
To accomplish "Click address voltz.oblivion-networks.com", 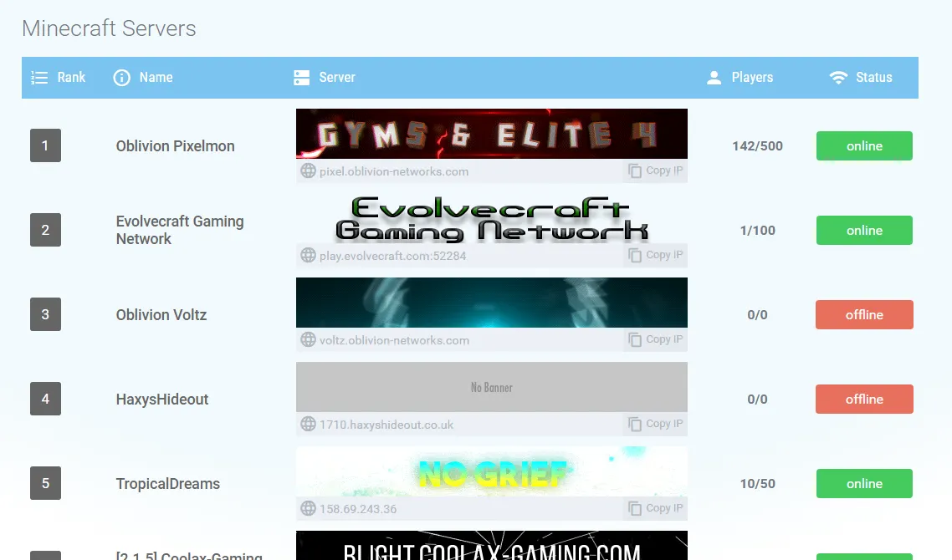I will [394, 340].
